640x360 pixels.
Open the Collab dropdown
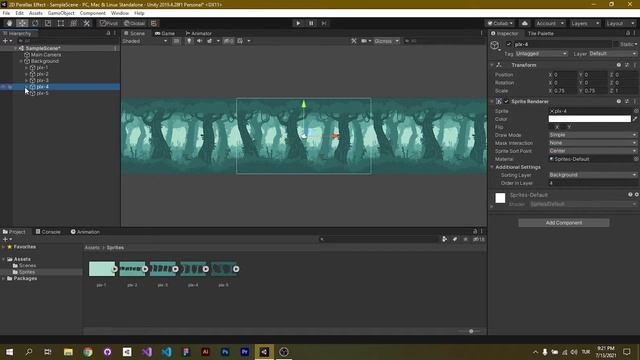click(500, 23)
